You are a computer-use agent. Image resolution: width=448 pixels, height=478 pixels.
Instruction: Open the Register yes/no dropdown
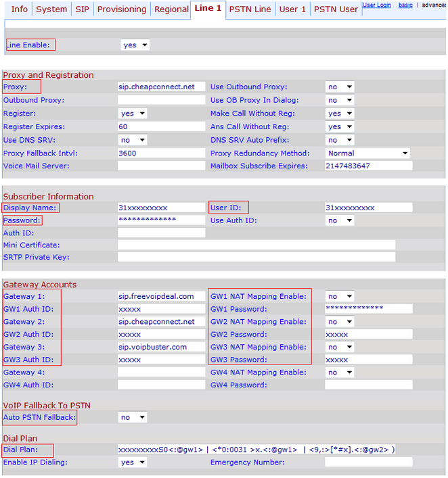click(x=133, y=114)
